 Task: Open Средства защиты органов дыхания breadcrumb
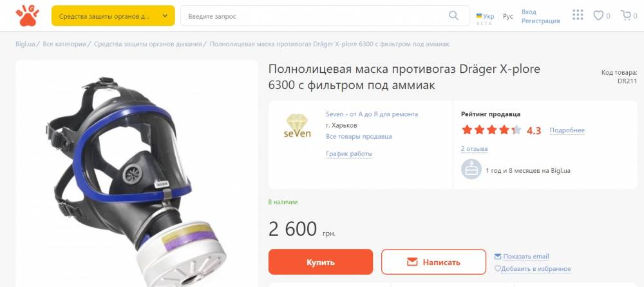pos(148,44)
